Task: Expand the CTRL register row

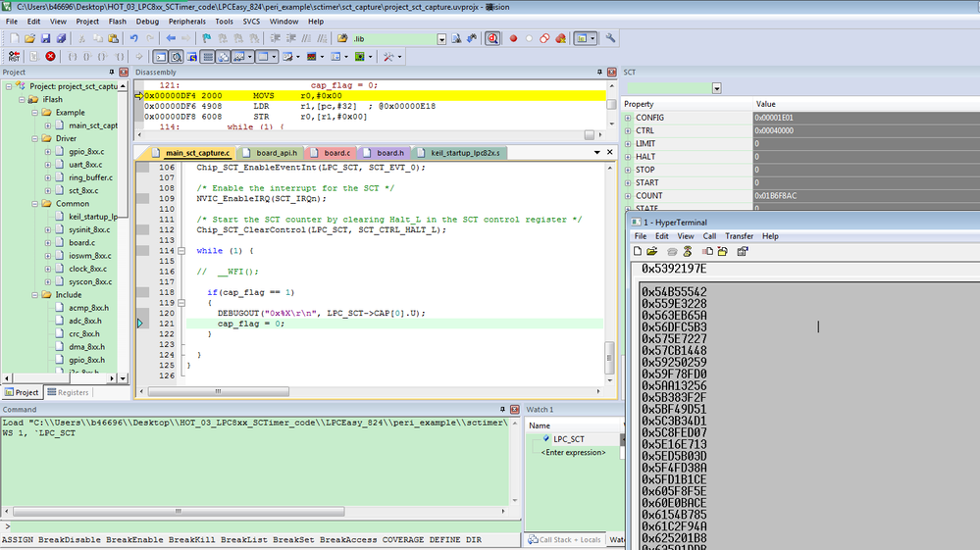Action: (x=628, y=130)
